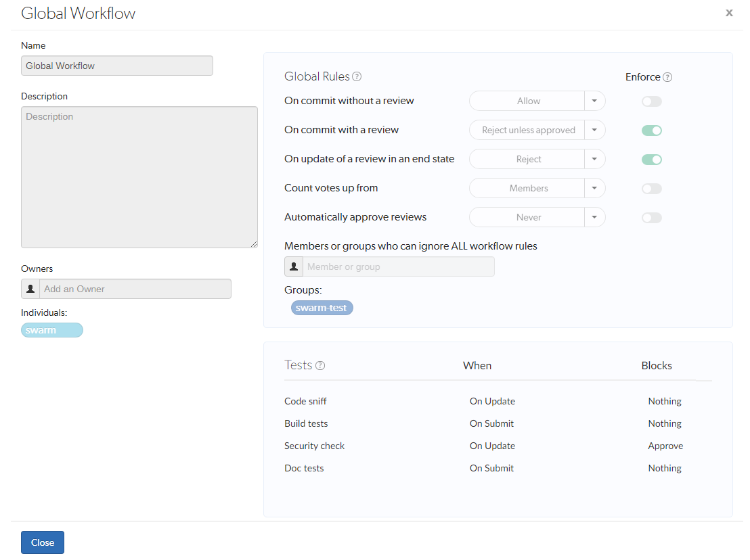
Task: Click the Name input field
Action: pos(116,66)
